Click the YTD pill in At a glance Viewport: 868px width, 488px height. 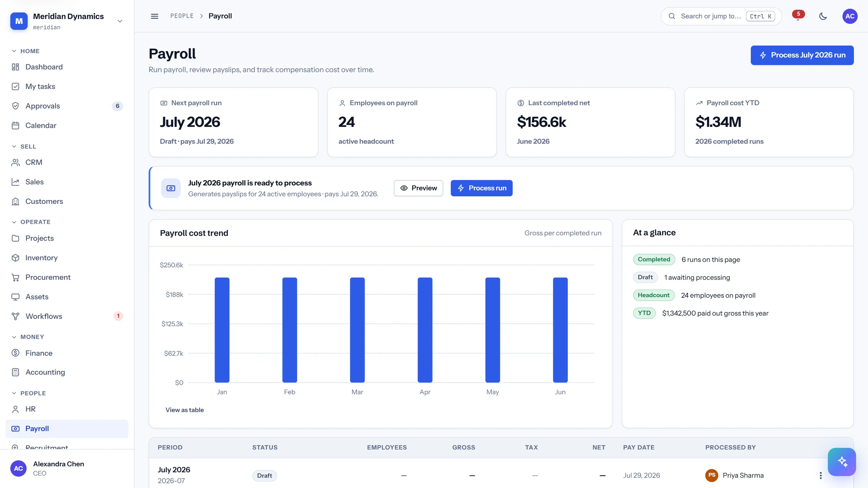pos(644,313)
